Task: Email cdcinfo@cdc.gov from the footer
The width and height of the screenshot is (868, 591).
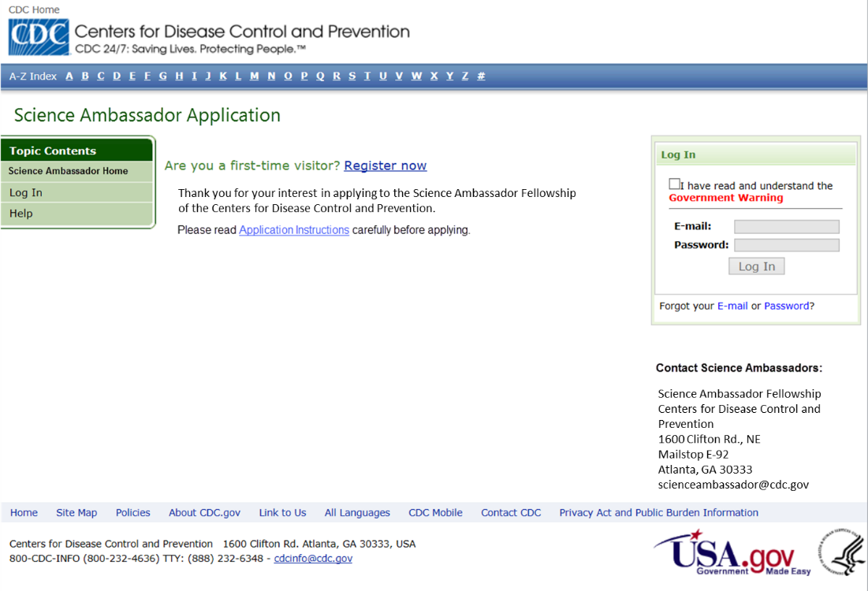Action: click(x=313, y=559)
